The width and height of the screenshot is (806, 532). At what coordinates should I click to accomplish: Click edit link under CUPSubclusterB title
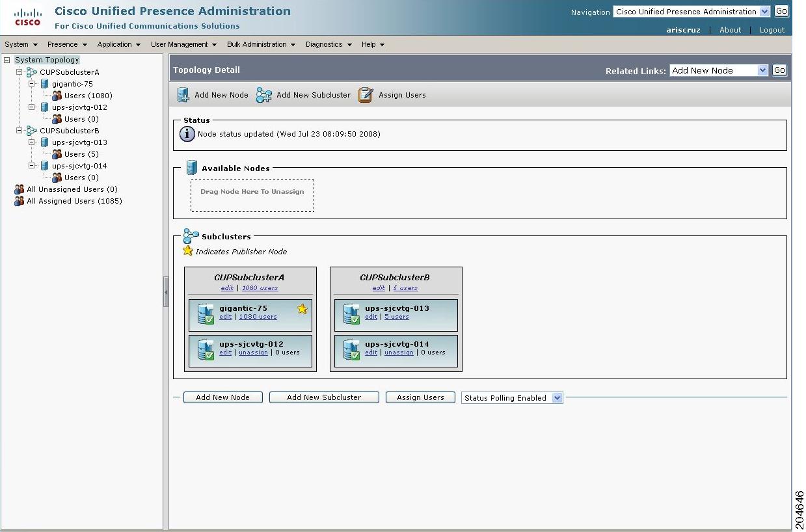tap(379, 288)
